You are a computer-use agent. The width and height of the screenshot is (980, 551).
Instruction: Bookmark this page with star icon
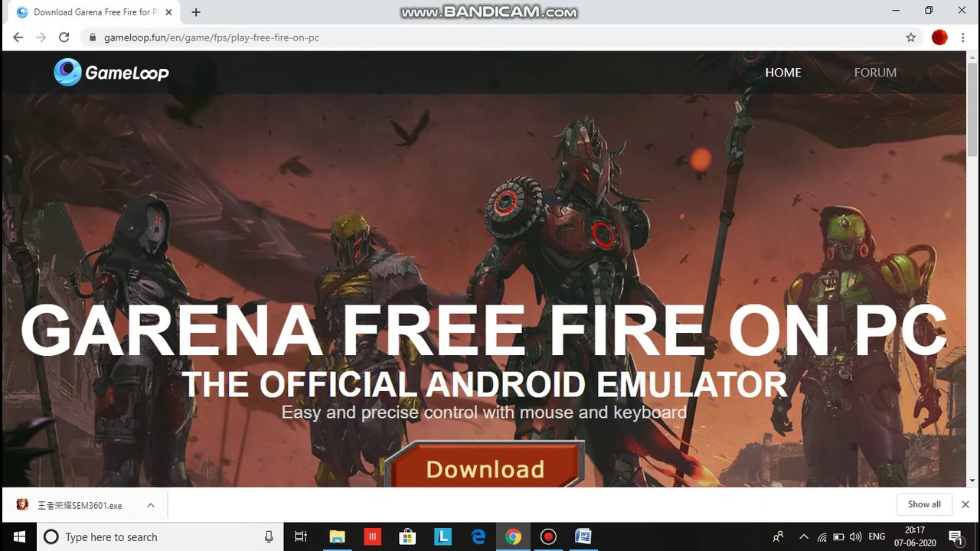click(910, 37)
